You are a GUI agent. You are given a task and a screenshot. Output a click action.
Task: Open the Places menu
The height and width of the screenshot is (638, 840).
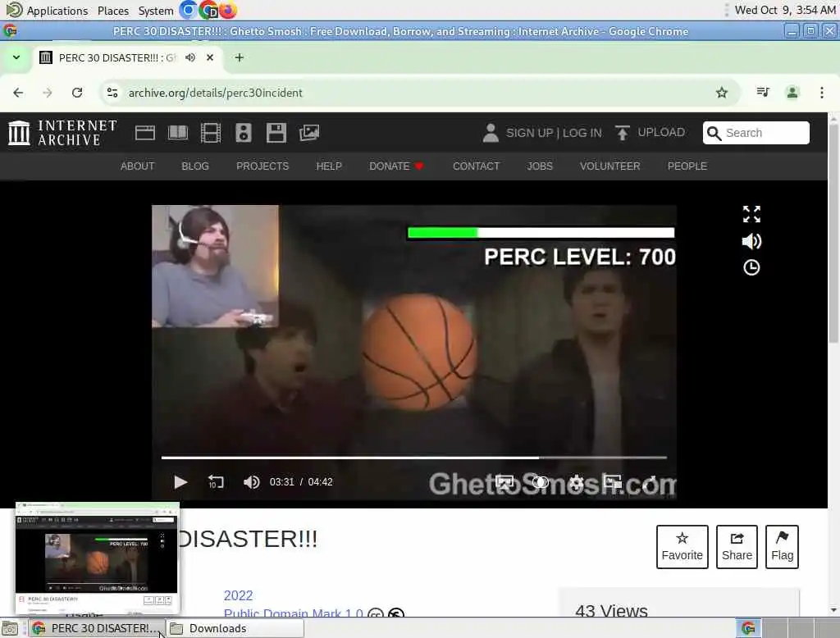tap(113, 11)
